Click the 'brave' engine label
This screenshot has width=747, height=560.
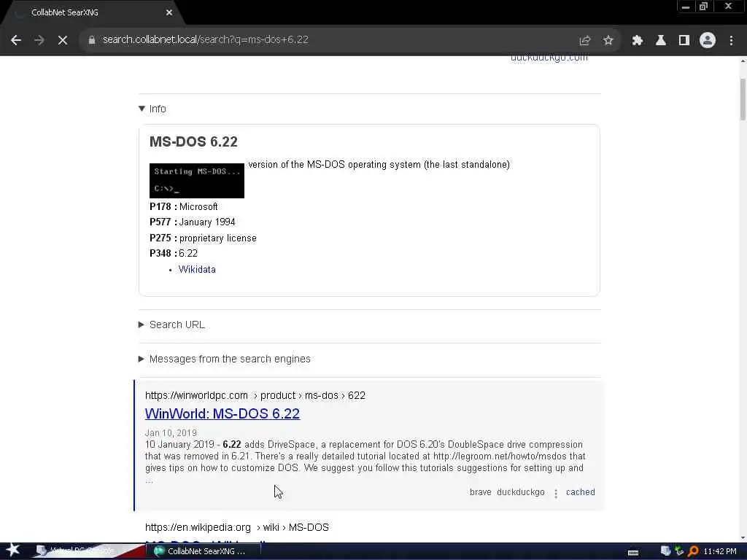[480, 492]
